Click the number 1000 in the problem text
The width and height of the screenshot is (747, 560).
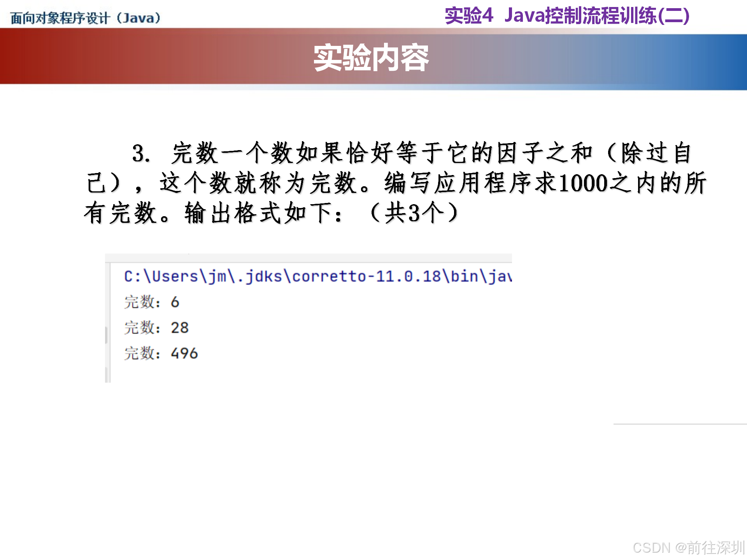[583, 183]
